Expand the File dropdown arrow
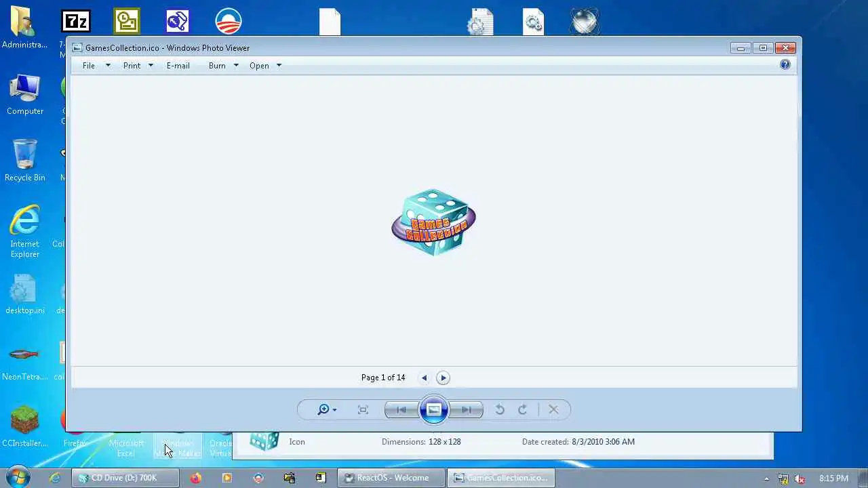The width and height of the screenshot is (868, 488). point(108,66)
